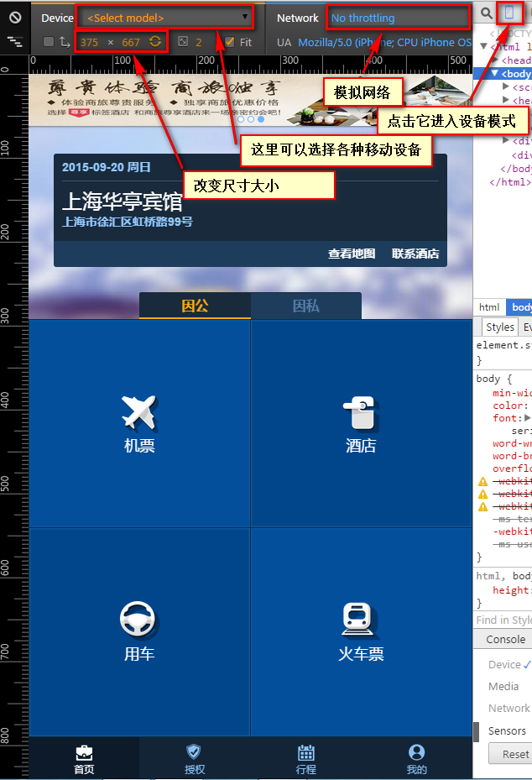The image size is (532, 780).
Task: Select the last banner carousel dot
Action: [x=261, y=119]
